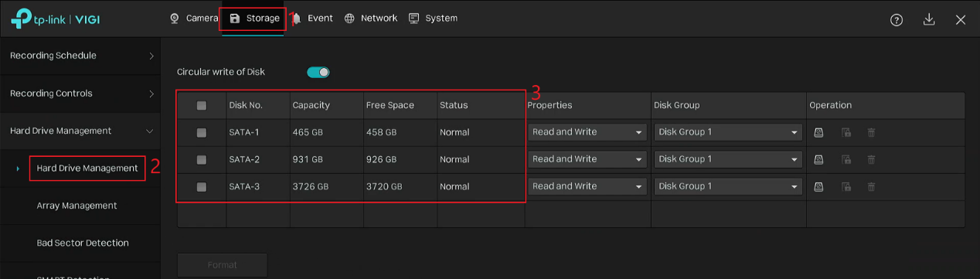Click the 931 GB capacity value
This screenshot has width=980, height=279.
[307, 159]
